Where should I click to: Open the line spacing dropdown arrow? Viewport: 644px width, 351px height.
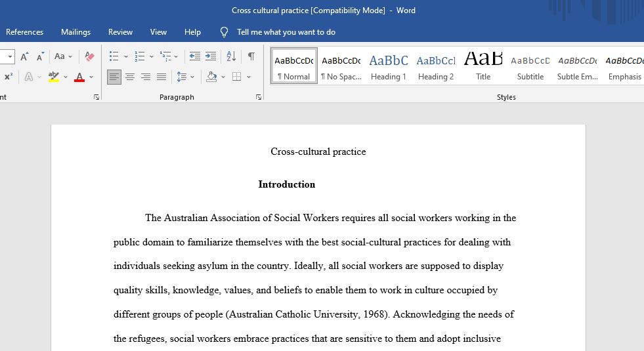pos(192,77)
